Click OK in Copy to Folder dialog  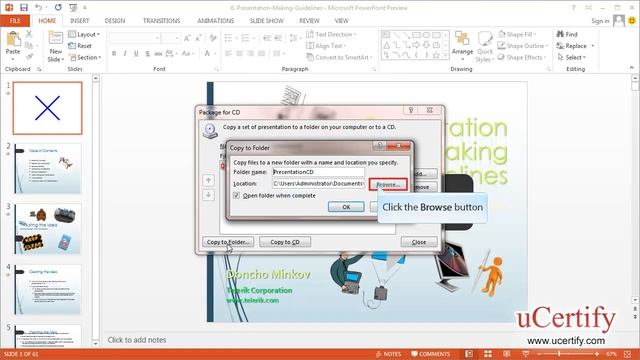pos(346,207)
